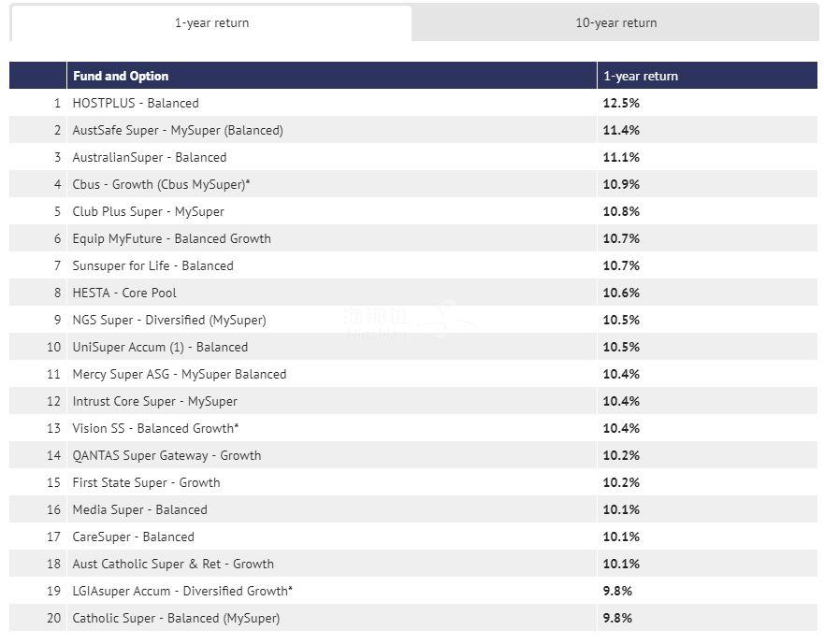This screenshot has height=644, width=824.
Task: Click the HESTA - Core Pool row
Action: pos(124,293)
